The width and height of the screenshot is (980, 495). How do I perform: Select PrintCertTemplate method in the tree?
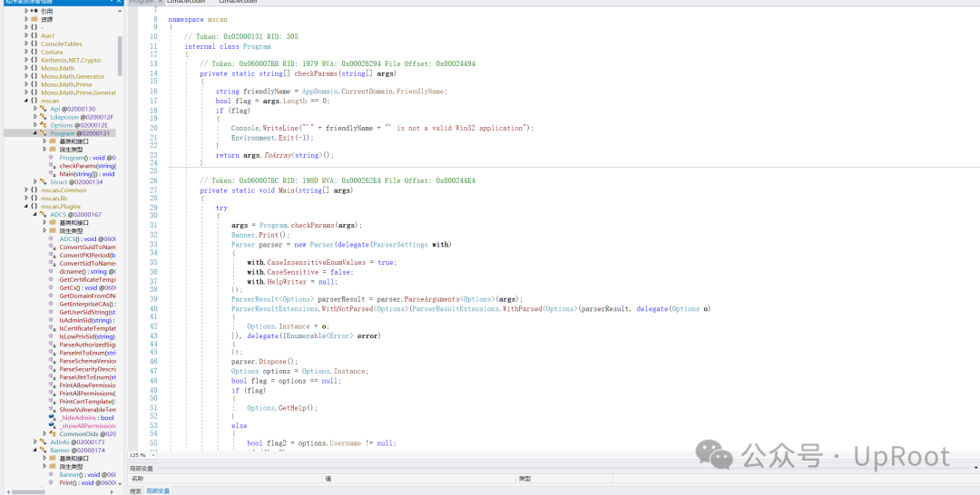[87, 401]
